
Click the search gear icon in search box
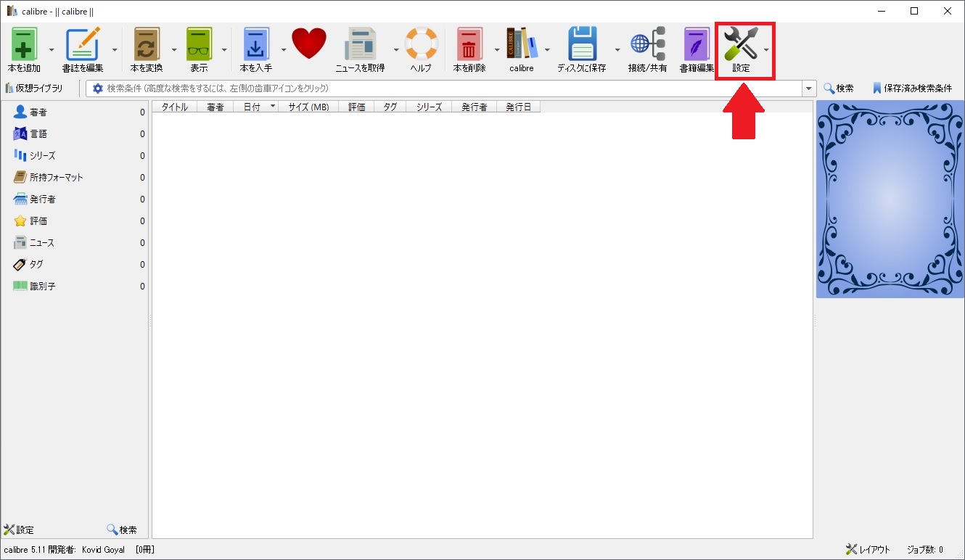[x=98, y=88]
